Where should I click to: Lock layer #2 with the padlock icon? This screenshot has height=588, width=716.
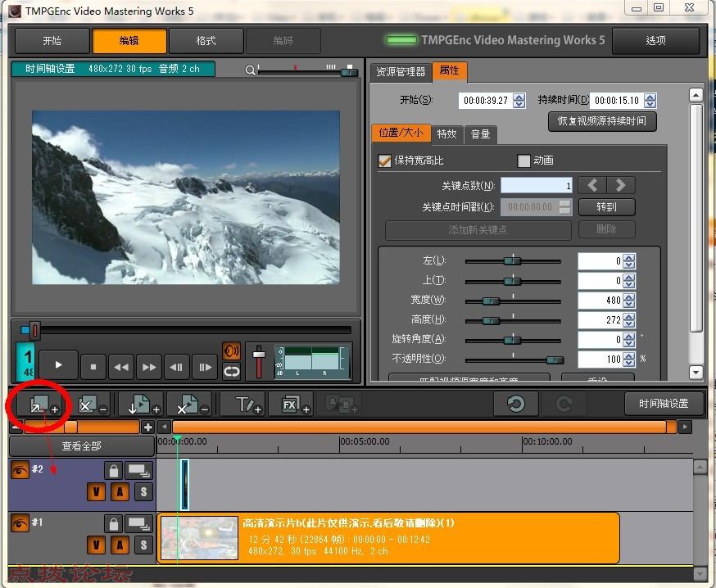coord(113,470)
